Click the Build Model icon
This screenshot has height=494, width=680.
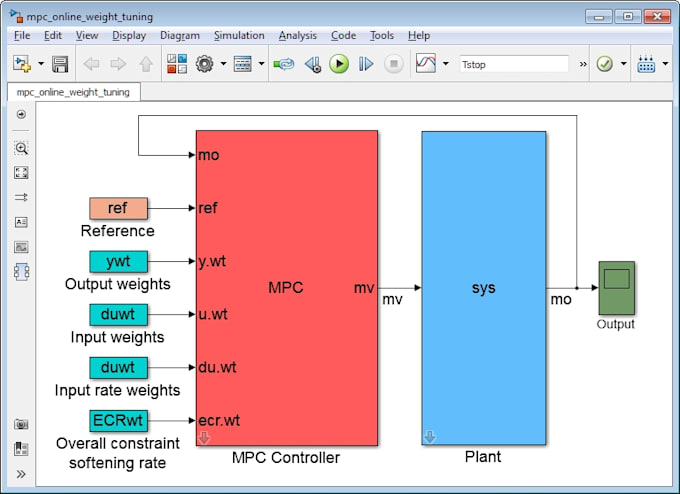tap(646, 64)
